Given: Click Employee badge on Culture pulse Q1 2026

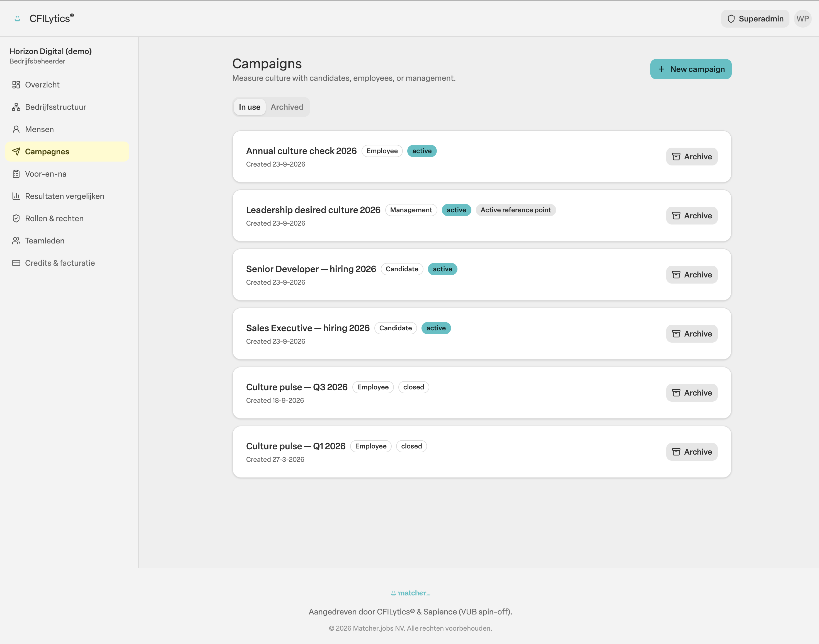Looking at the screenshot, I should pyautogui.click(x=371, y=447).
